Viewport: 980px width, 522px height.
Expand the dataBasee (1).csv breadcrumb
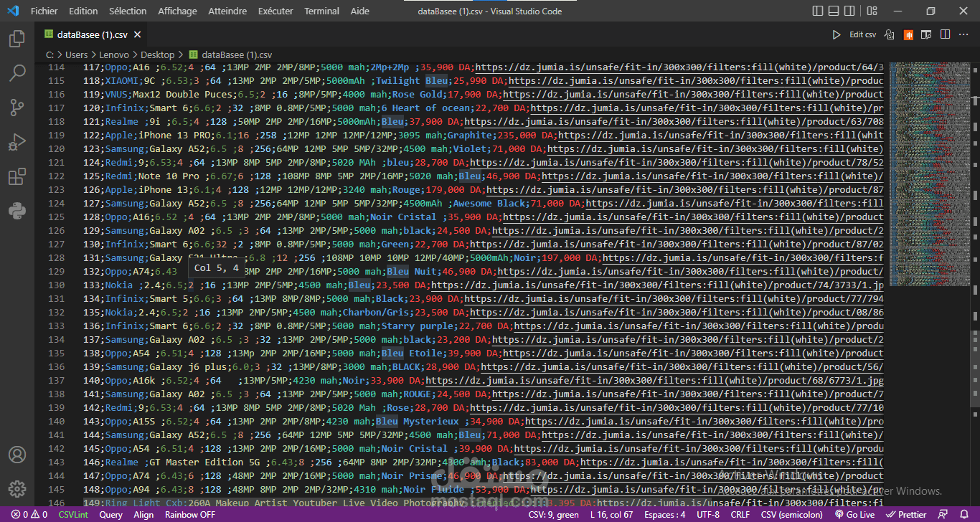click(230, 54)
